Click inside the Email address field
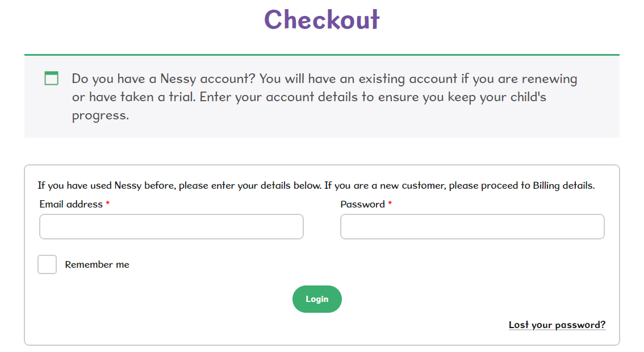 pos(171,226)
